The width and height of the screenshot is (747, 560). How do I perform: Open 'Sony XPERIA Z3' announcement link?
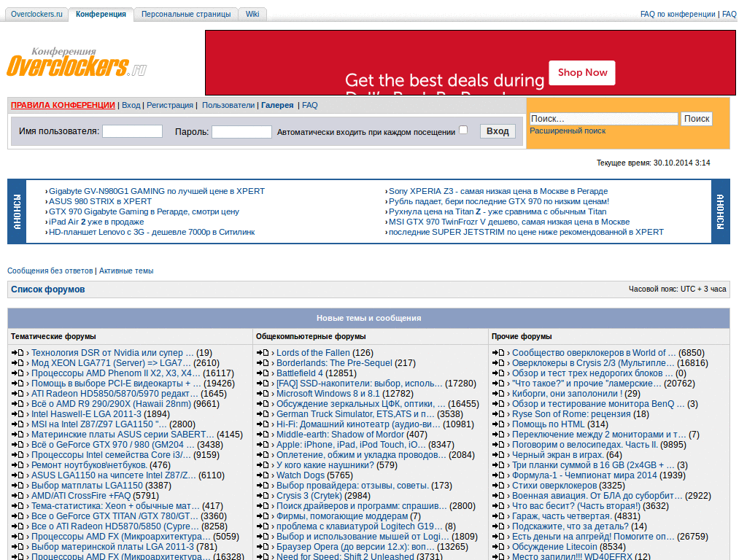coord(498,191)
